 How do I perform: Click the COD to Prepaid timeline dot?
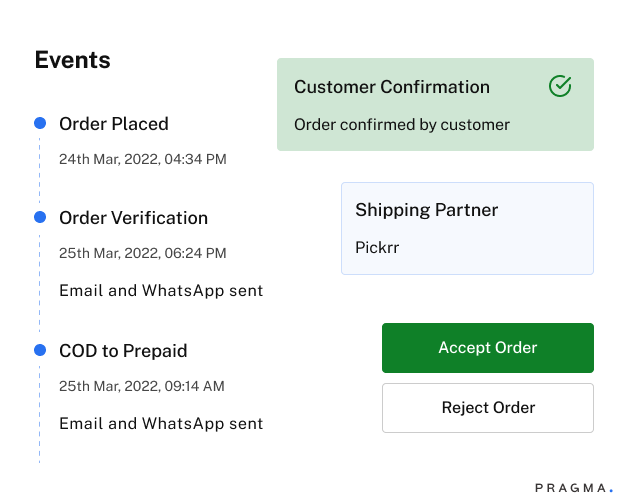[x=40, y=350]
